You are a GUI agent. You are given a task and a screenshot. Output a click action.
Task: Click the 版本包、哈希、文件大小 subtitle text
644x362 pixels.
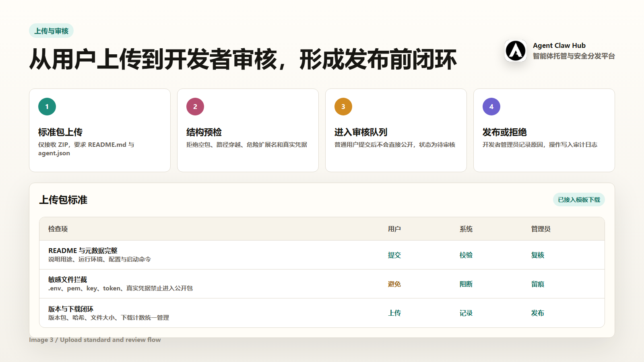109,318
